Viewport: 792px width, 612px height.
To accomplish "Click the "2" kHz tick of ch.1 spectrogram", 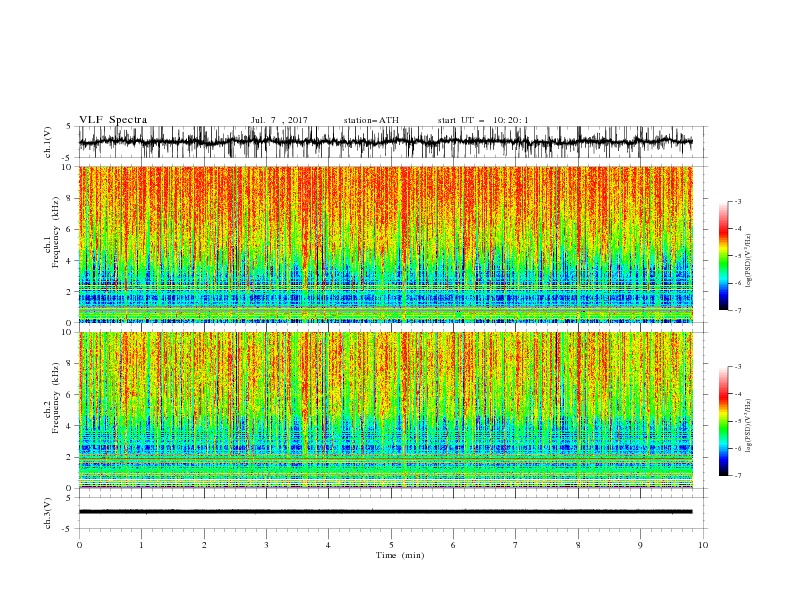I will tap(69, 292).
